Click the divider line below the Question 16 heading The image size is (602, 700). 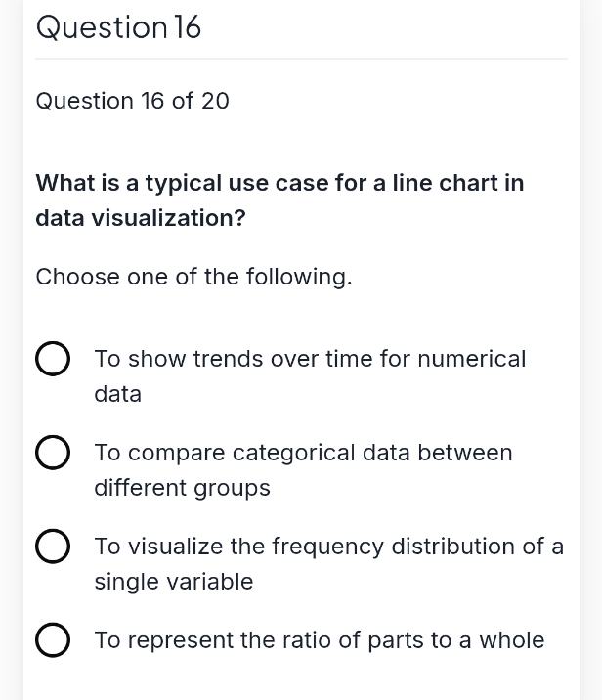coord(302,58)
